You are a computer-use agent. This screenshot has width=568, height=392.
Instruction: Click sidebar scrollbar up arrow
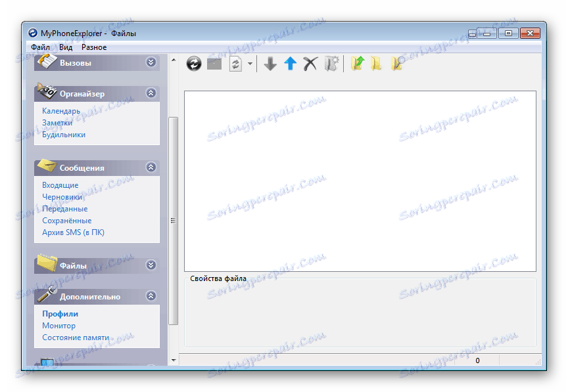point(174,60)
